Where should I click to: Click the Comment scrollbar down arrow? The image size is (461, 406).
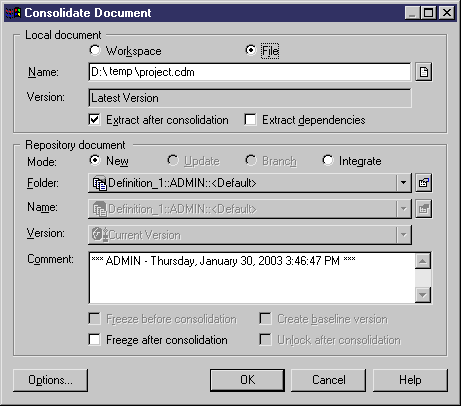click(x=423, y=295)
